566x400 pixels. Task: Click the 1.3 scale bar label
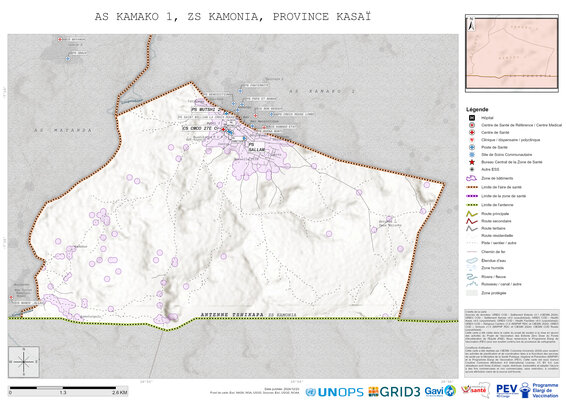[x=63, y=392]
